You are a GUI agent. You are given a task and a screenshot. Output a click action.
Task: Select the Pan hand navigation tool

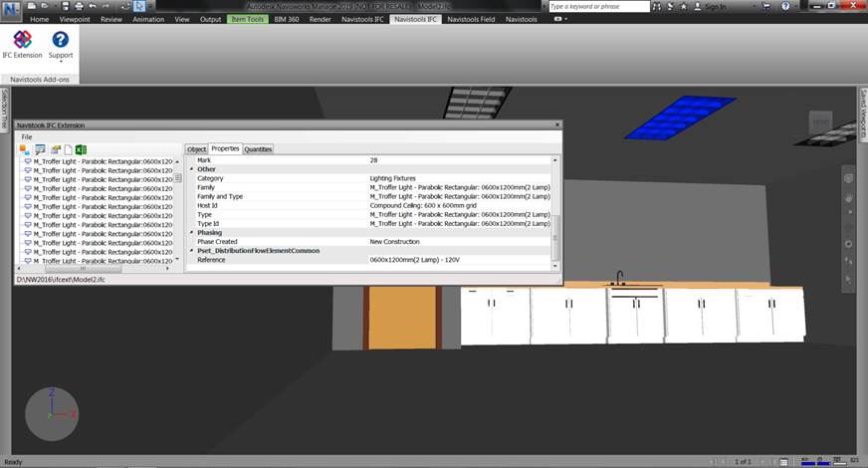pyautogui.click(x=848, y=198)
